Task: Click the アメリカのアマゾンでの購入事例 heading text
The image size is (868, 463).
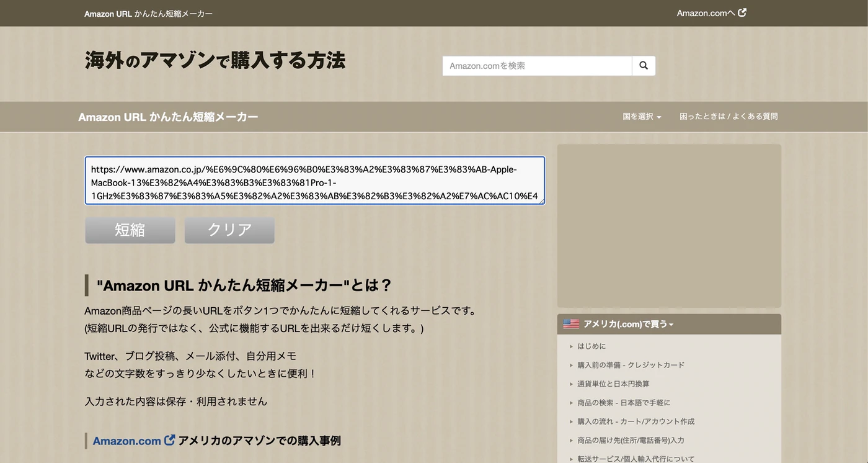Action: pyautogui.click(x=260, y=441)
